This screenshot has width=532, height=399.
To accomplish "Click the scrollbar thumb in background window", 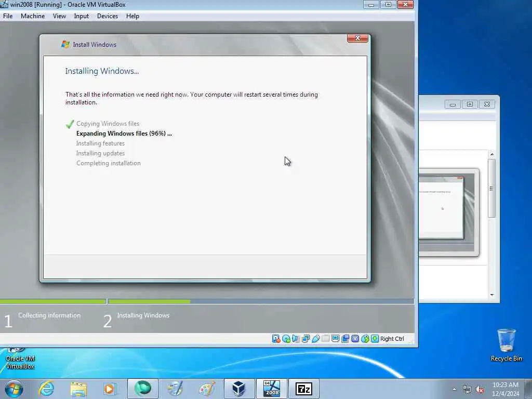I will 491,188.
